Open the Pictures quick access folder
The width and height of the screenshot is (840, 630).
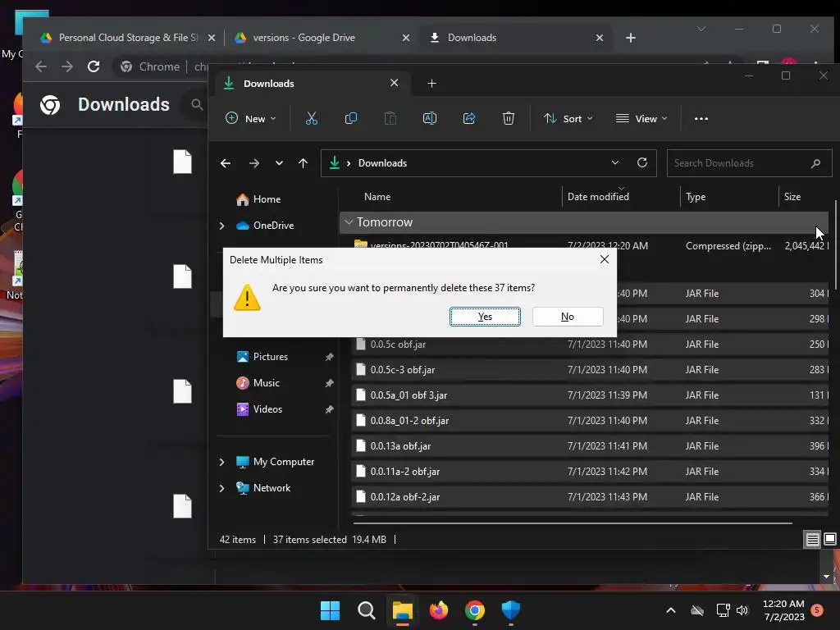click(x=271, y=357)
